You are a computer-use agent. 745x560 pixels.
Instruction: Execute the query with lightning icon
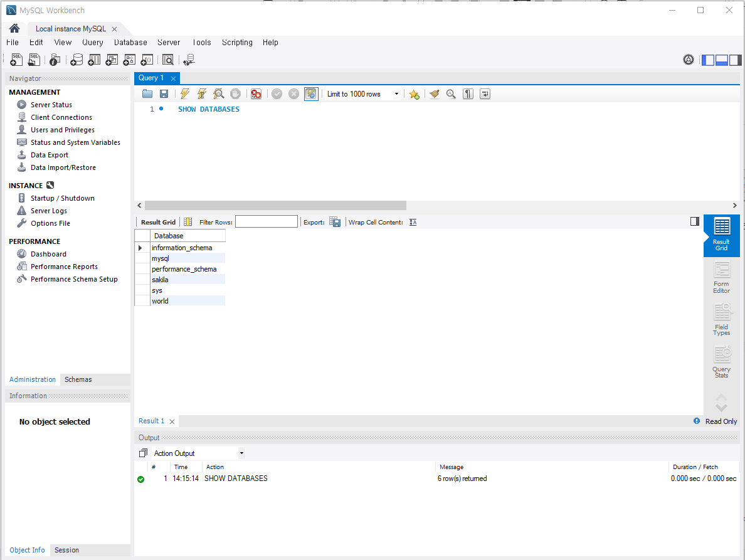[x=185, y=94]
